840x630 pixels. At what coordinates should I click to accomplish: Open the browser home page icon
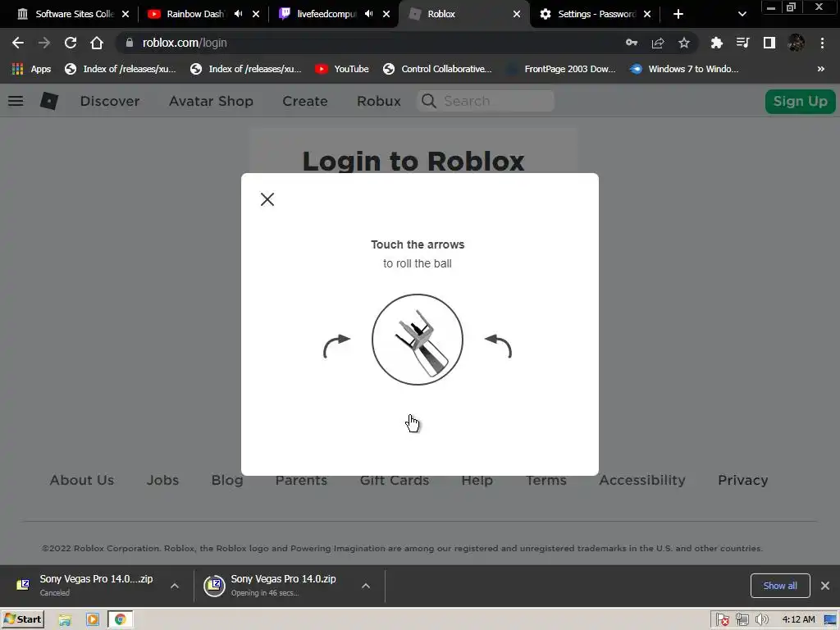coord(97,43)
